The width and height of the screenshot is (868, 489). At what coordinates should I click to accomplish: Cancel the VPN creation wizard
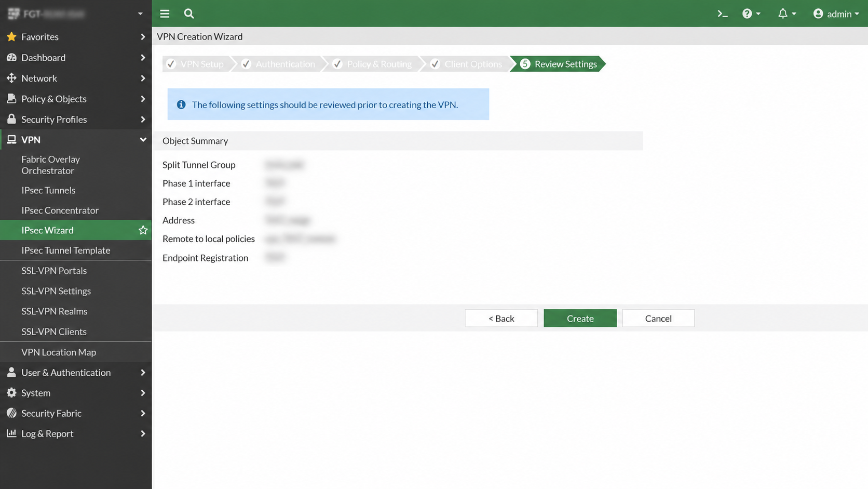[x=658, y=318]
